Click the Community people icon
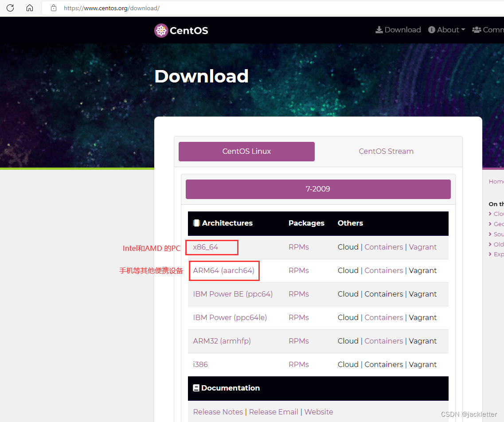 477,30
